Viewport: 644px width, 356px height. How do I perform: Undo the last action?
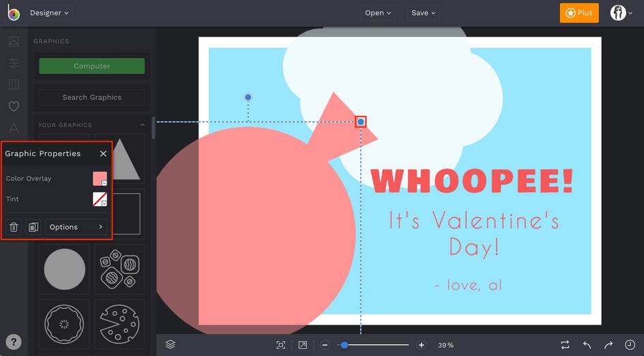[x=587, y=345]
